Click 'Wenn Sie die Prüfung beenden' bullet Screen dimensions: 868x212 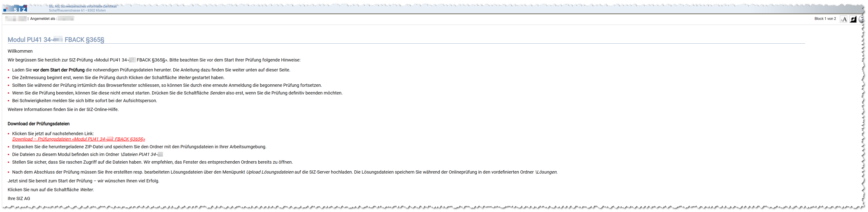tap(177, 93)
